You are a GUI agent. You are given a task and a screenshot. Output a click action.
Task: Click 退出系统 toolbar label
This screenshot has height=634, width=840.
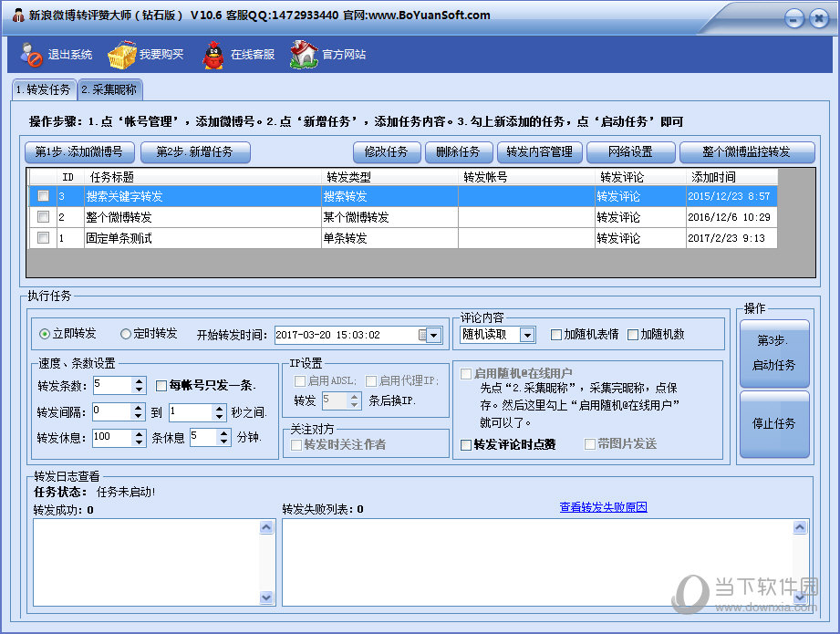pyautogui.click(x=70, y=55)
